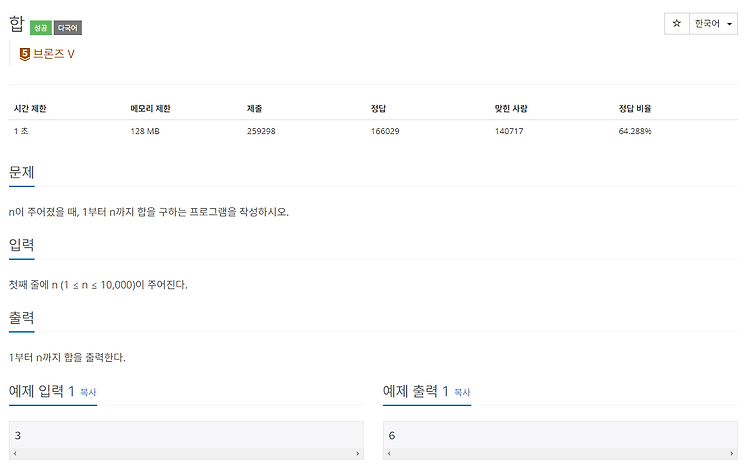Click the 정답 column header
Image resolution: width=750 pixels, height=473 pixels.
(x=378, y=109)
